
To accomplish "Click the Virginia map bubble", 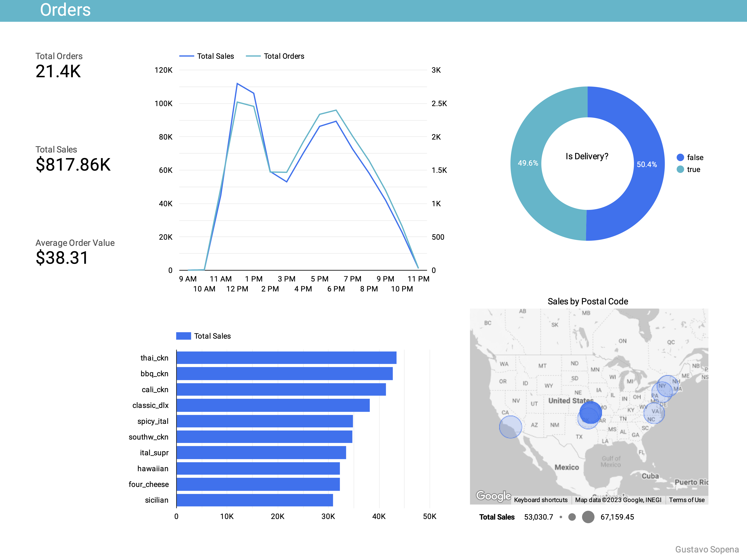I will click(x=654, y=413).
